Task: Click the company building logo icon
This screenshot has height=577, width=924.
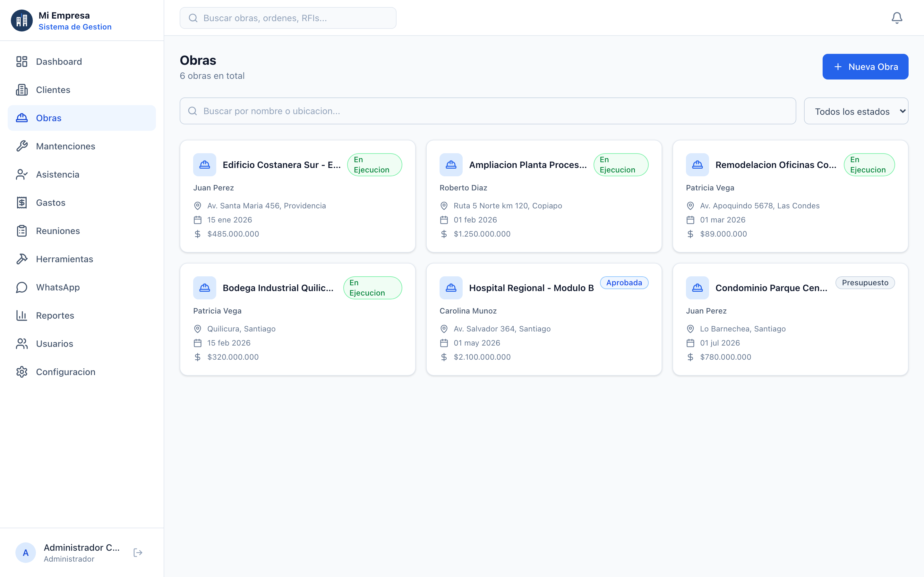Action: pos(22,21)
